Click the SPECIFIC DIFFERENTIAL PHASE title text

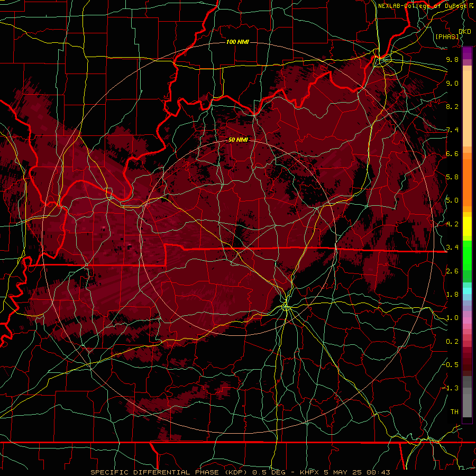154,472
